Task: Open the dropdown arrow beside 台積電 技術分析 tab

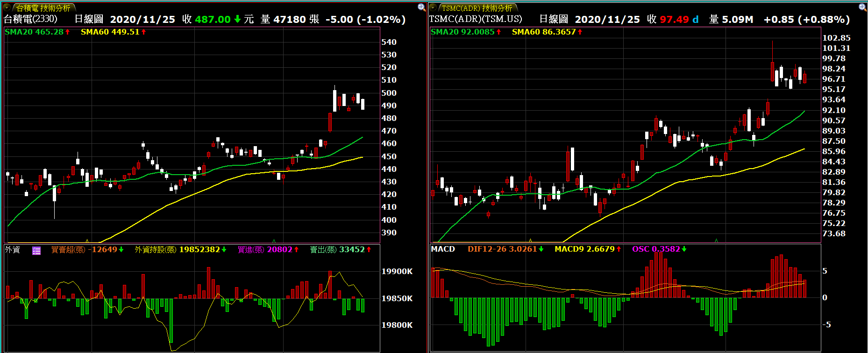Action: pyautogui.click(x=7, y=7)
